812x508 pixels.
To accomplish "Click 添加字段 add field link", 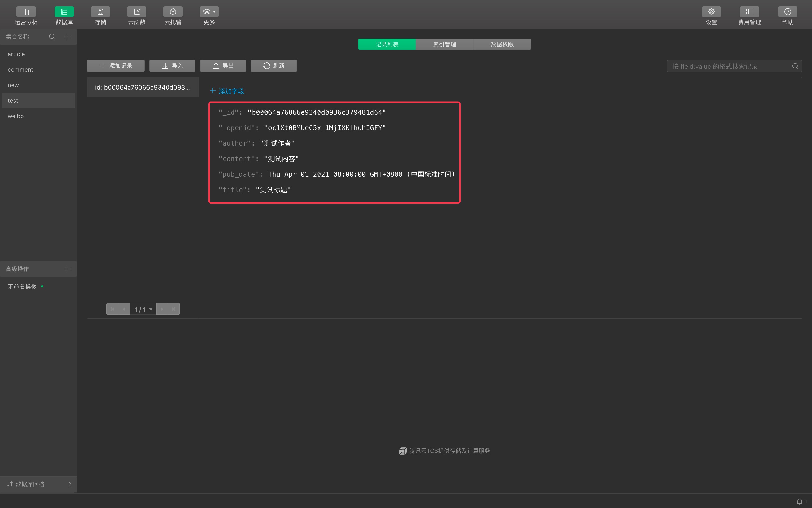I will pyautogui.click(x=227, y=91).
